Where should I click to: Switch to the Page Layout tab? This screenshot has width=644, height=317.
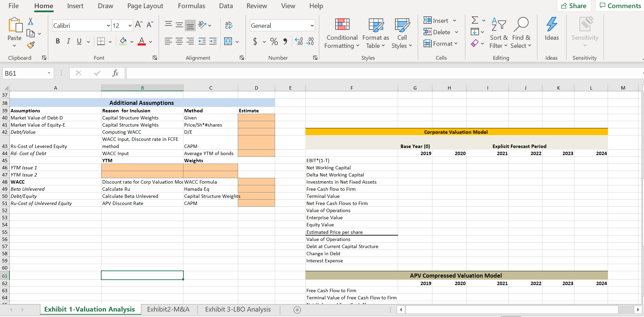145,6
